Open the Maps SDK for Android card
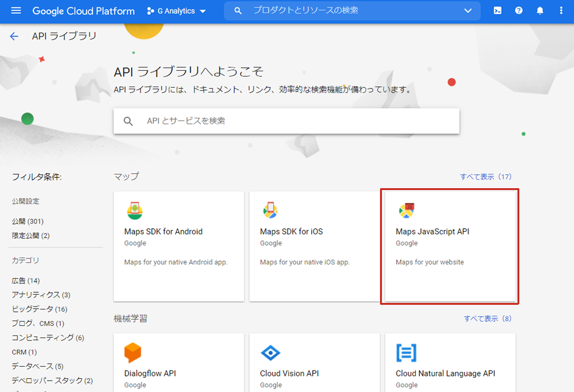 [178, 246]
